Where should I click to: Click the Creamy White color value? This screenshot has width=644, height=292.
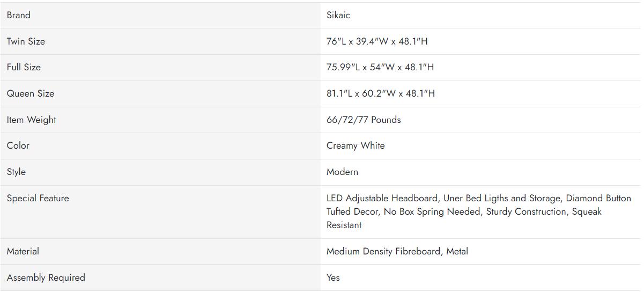356,145
